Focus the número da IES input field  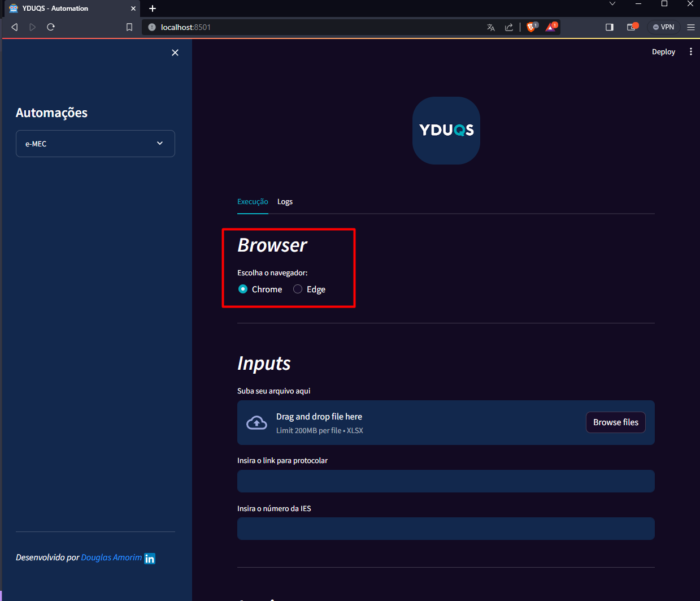[446, 529]
